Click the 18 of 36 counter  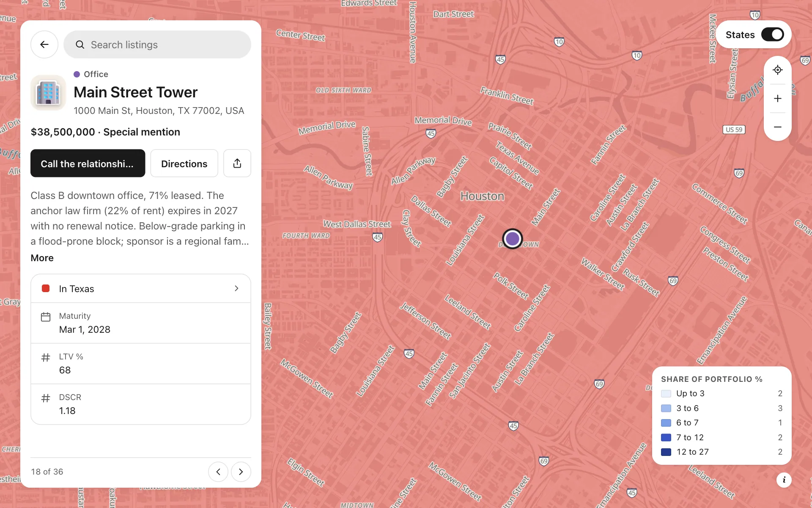pos(47,472)
